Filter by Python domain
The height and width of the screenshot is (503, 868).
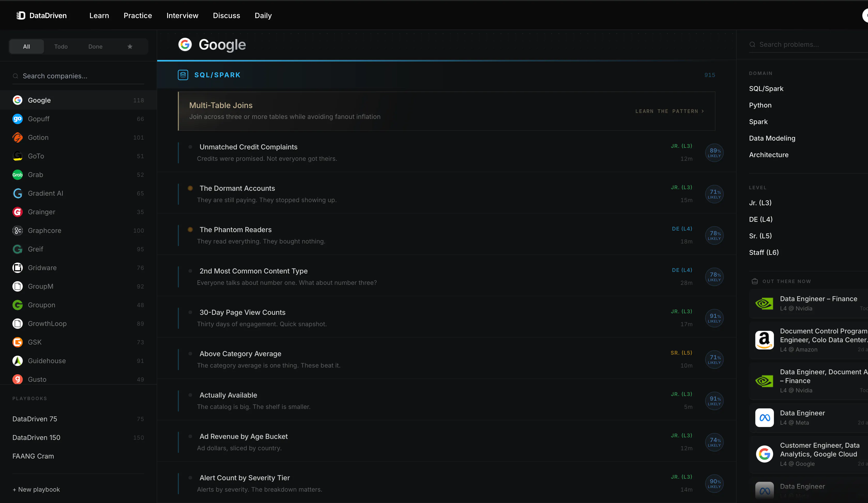click(760, 105)
